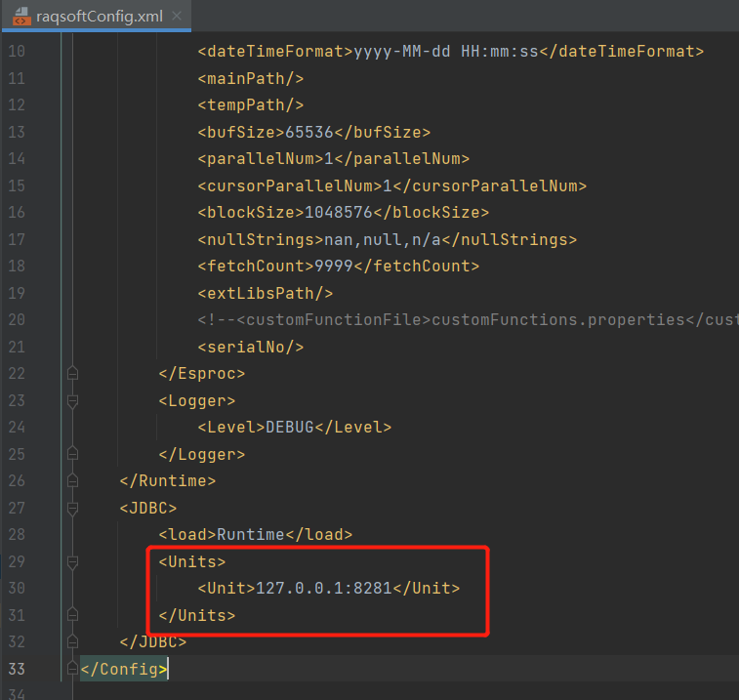Image resolution: width=739 pixels, height=700 pixels.
Task: Collapse the Logger tag fold marker on line 23
Action: [72, 400]
